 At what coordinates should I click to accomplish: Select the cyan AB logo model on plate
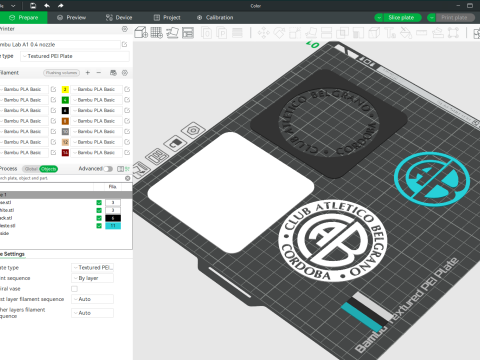(x=432, y=179)
